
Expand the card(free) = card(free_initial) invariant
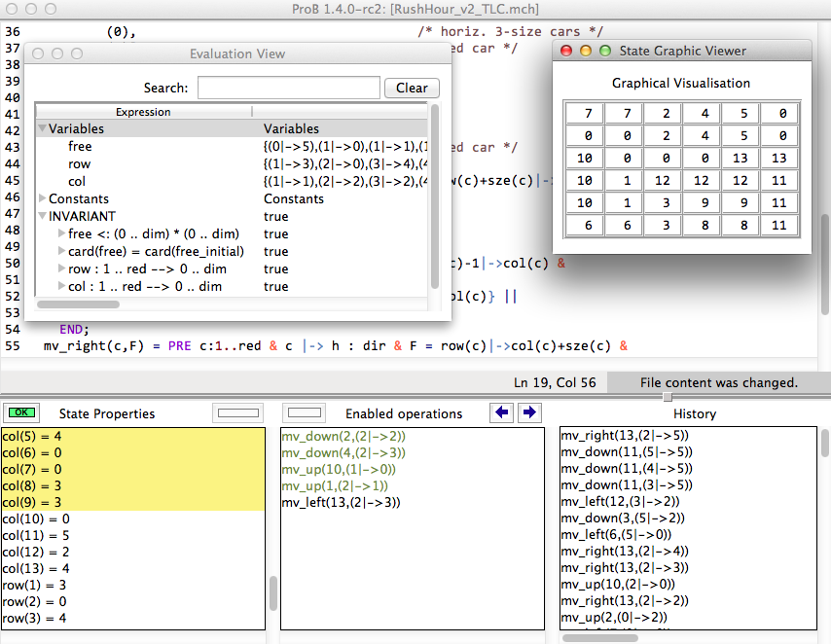point(61,251)
